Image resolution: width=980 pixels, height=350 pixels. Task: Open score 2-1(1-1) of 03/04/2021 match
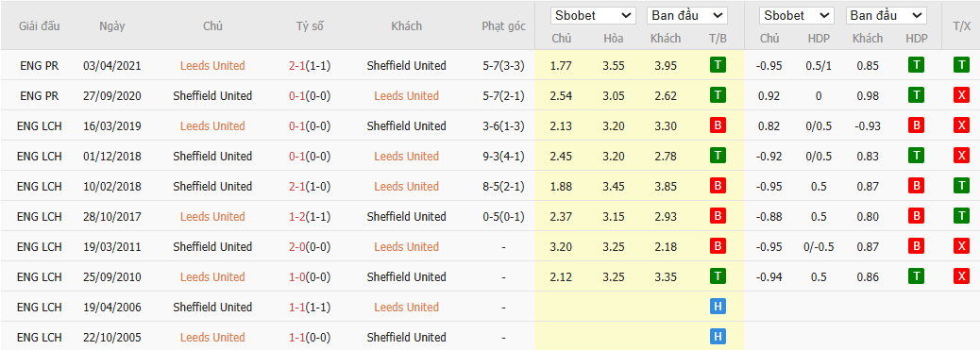pos(310,66)
